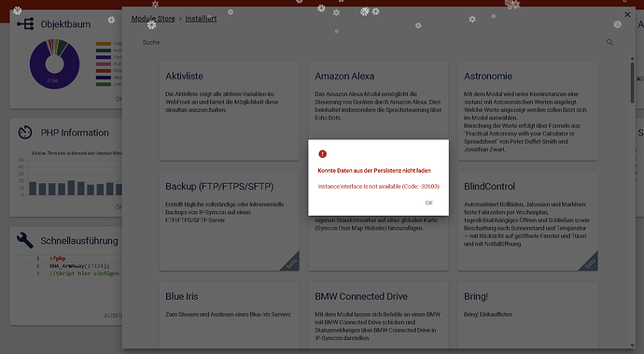Open the BlindControl module card

[x=527, y=221]
